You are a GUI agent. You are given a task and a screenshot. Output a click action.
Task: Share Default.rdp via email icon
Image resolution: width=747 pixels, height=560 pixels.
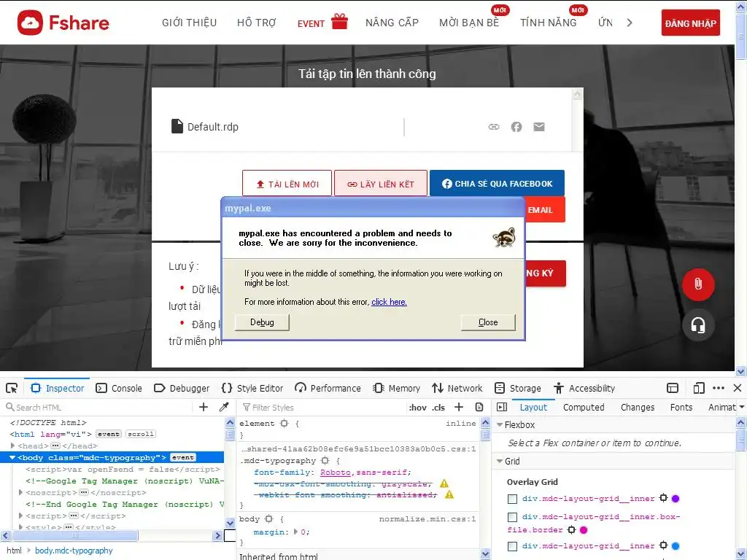(x=539, y=127)
